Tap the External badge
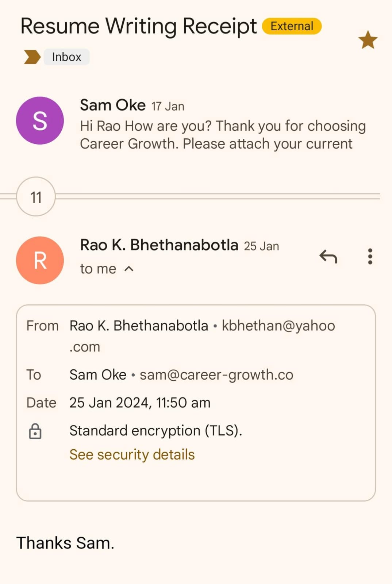 pos(292,26)
